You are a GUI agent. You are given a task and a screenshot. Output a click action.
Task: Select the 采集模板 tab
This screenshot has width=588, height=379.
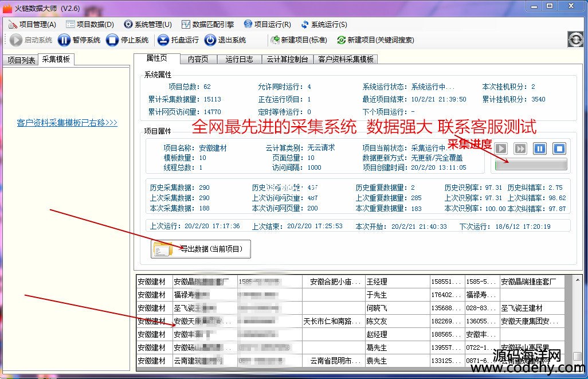56,59
